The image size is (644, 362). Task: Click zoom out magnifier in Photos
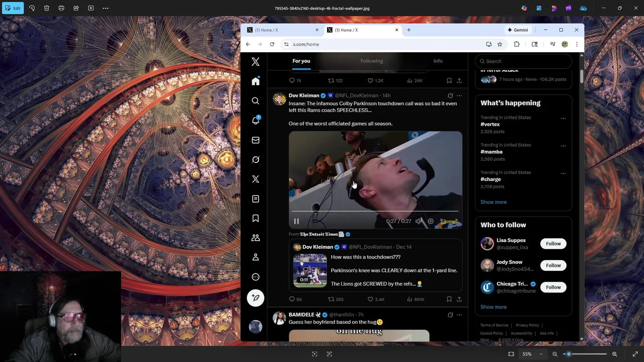point(555,354)
